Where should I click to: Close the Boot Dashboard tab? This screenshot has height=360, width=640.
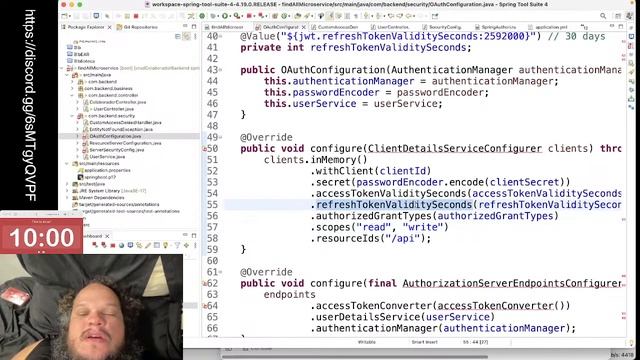coord(107,236)
